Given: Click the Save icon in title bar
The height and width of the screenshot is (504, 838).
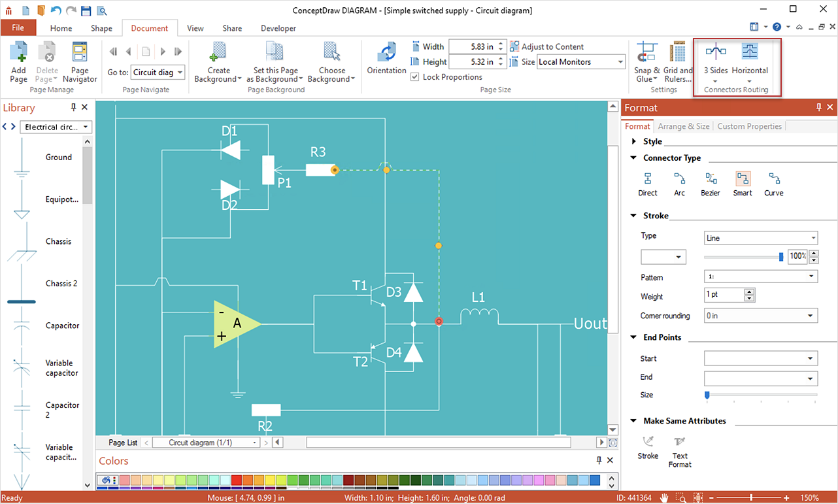Looking at the screenshot, I should click(x=86, y=10).
